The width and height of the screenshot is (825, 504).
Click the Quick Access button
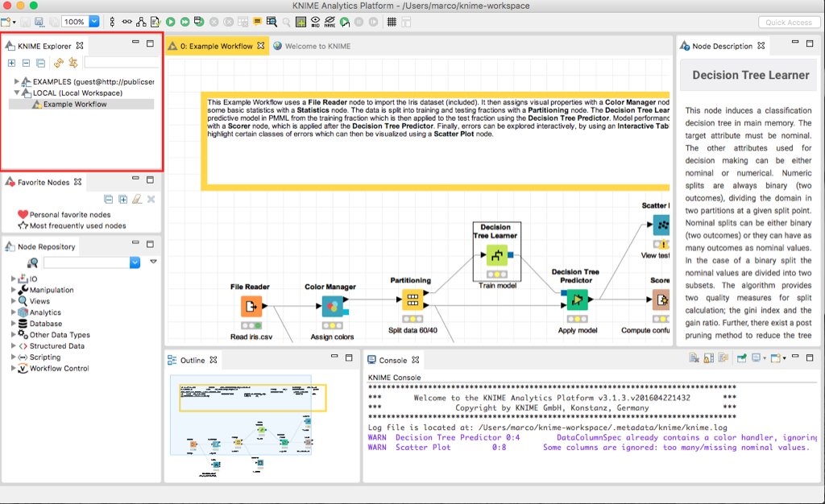pyautogui.click(x=788, y=22)
